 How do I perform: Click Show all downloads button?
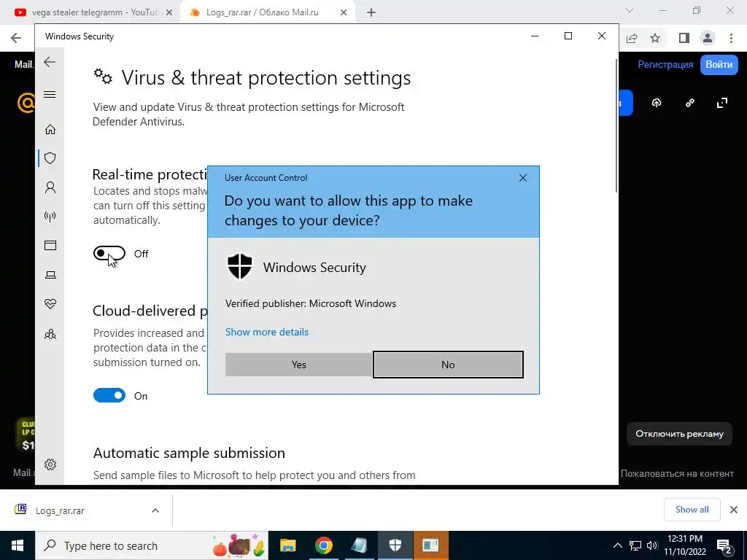click(692, 510)
